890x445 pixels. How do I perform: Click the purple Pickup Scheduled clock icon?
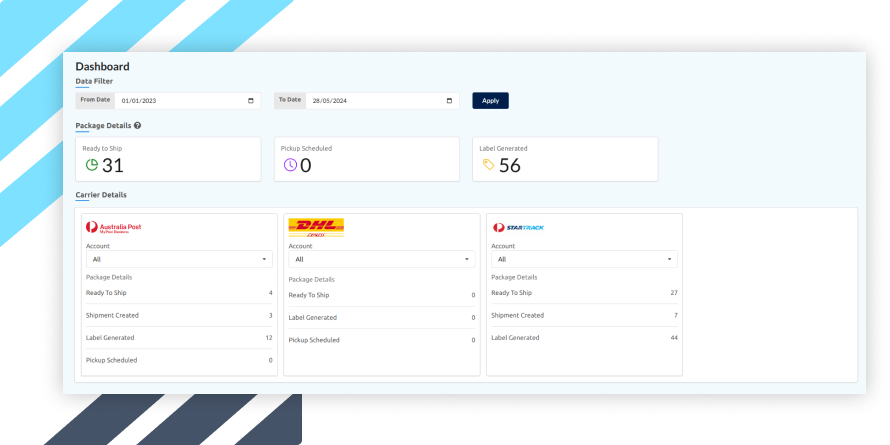[x=290, y=165]
